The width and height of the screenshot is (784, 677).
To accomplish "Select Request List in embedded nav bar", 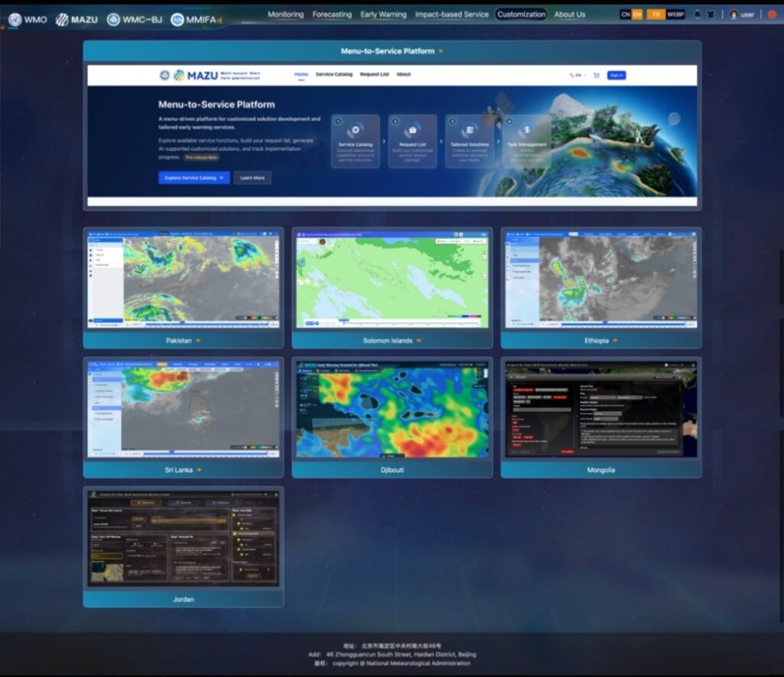I will pyautogui.click(x=374, y=74).
